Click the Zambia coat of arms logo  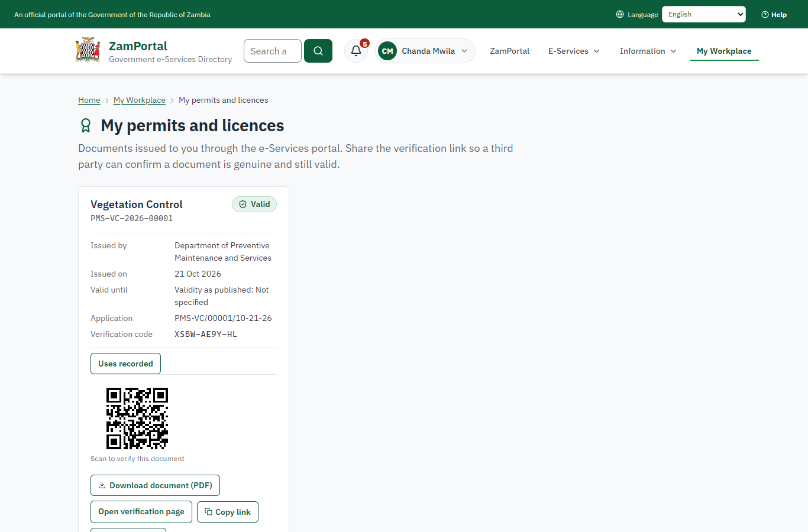(x=88, y=50)
